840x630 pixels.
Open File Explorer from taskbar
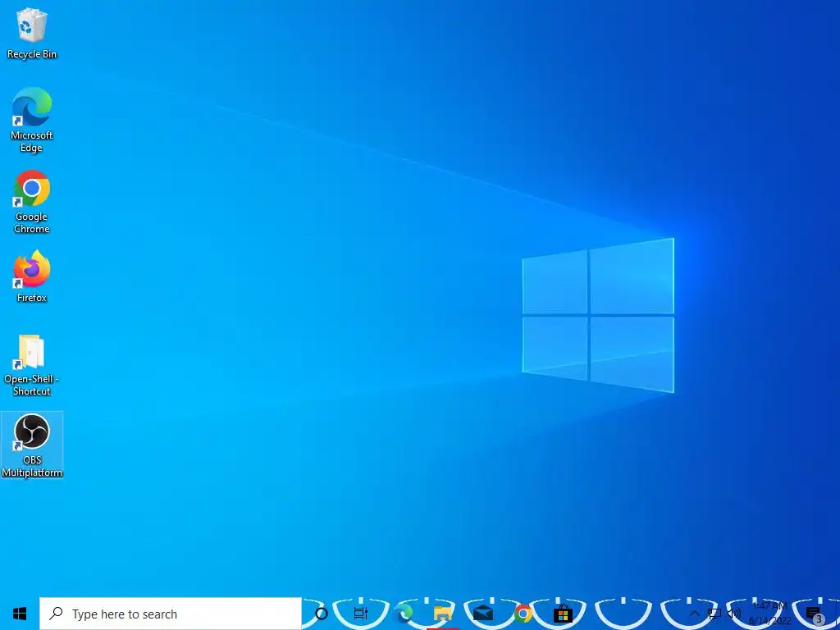tap(443, 614)
